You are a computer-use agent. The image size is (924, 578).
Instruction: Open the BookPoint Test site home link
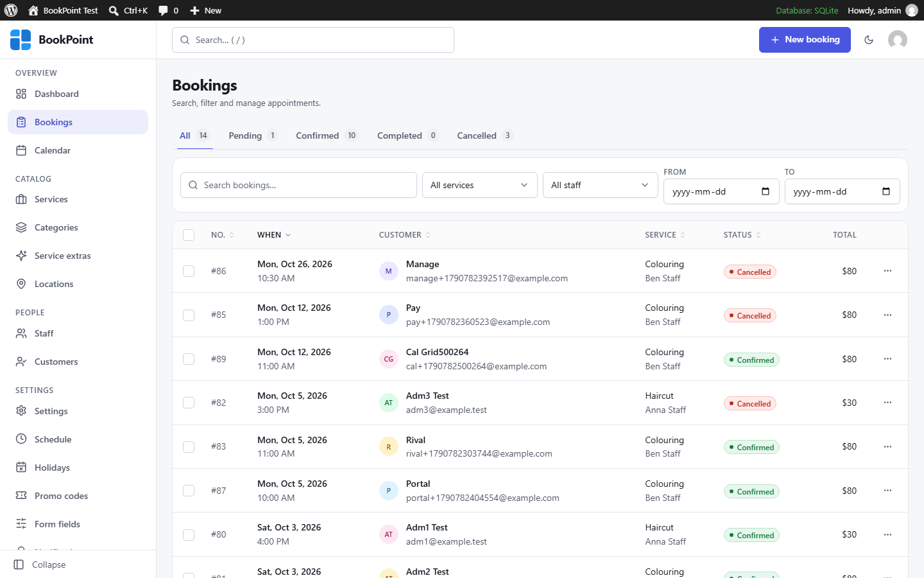pos(64,10)
